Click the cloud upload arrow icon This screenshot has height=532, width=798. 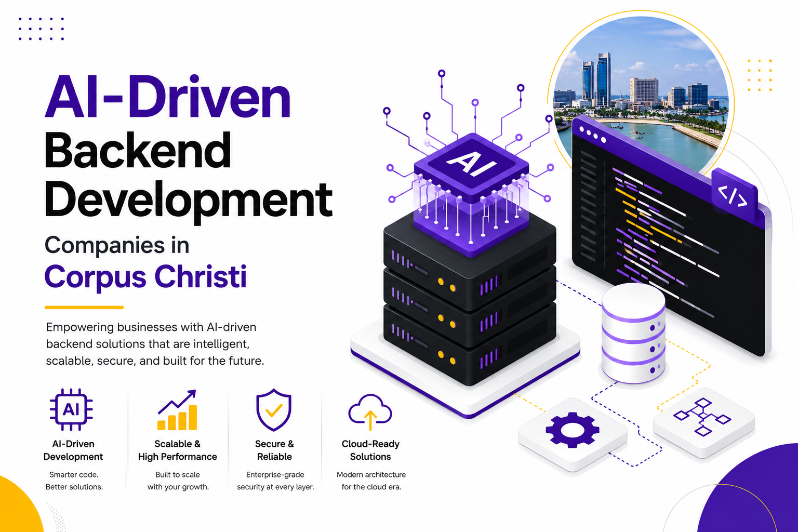tap(370, 413)
